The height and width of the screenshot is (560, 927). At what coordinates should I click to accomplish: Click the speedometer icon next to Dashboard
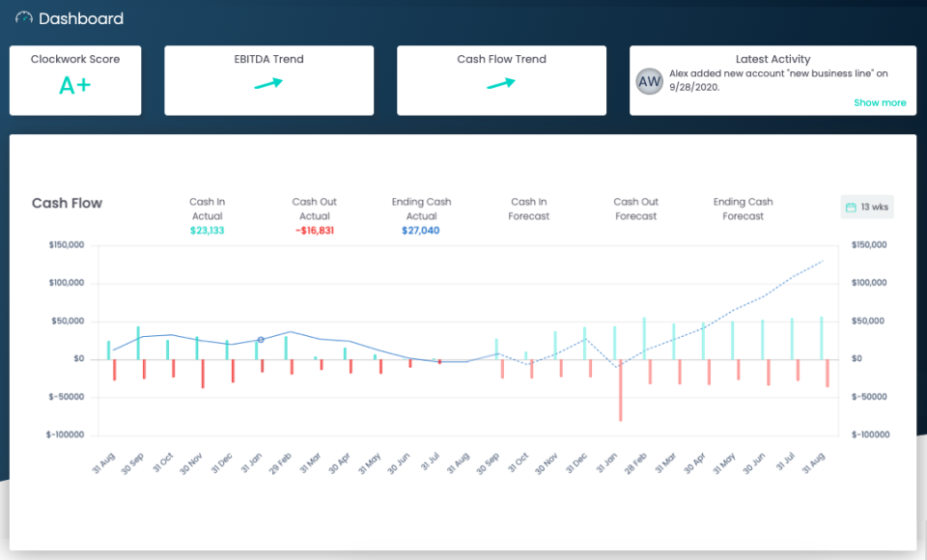(x=25, y=17)
